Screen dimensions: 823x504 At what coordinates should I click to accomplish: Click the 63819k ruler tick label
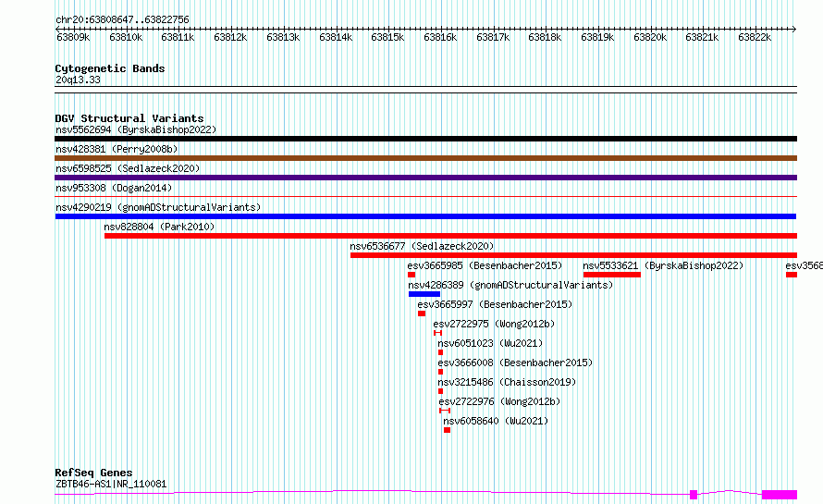[x=597, y=37]
